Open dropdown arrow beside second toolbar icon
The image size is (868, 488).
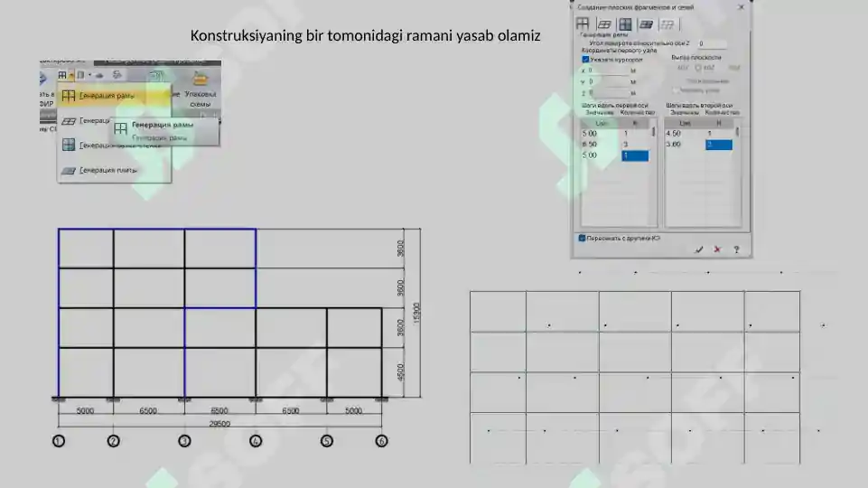(89, 75)
